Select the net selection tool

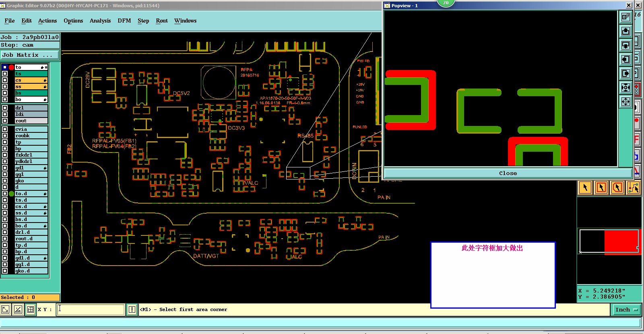click(x=634, y=188)
